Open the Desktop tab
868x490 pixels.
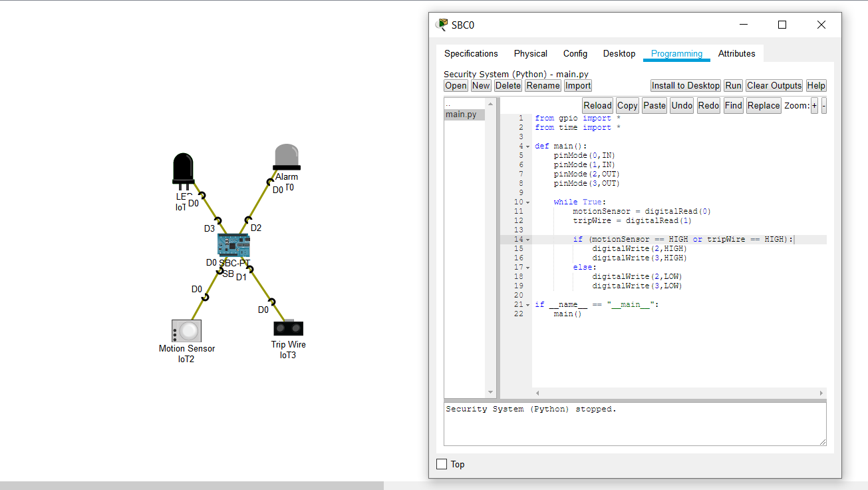point(619,53)
